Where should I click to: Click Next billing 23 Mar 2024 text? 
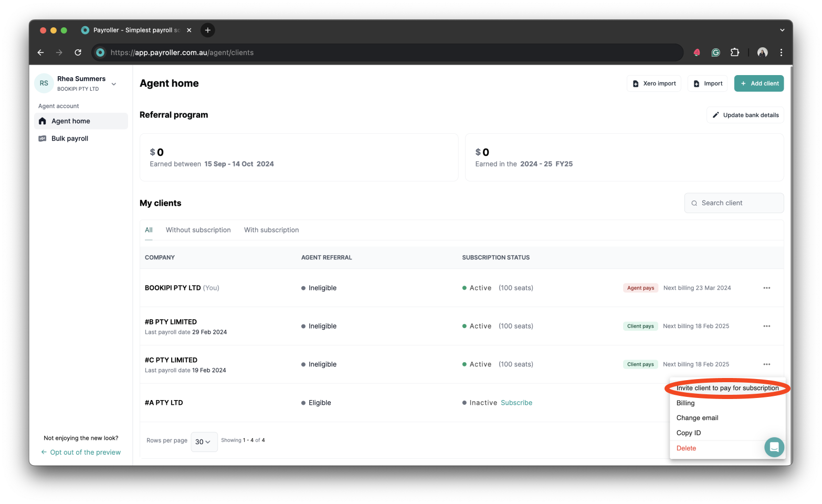[697, 288]
